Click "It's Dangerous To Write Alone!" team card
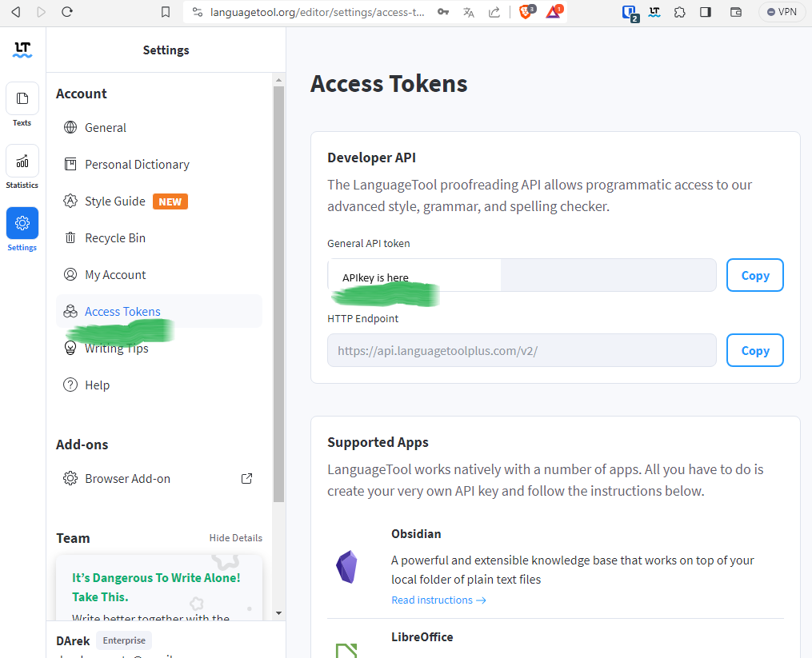This screenshot has height=658, width=812. click(x=159, y=588)
